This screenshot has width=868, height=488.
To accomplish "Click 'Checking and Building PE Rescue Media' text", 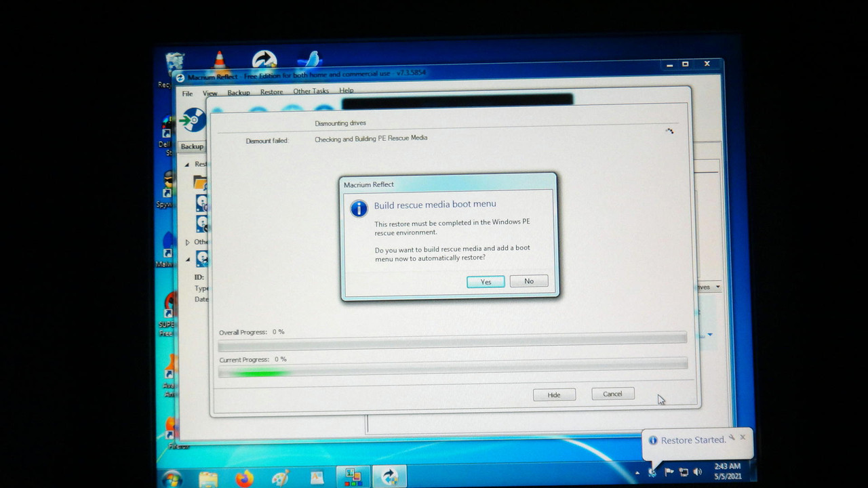I will point(371,138).
